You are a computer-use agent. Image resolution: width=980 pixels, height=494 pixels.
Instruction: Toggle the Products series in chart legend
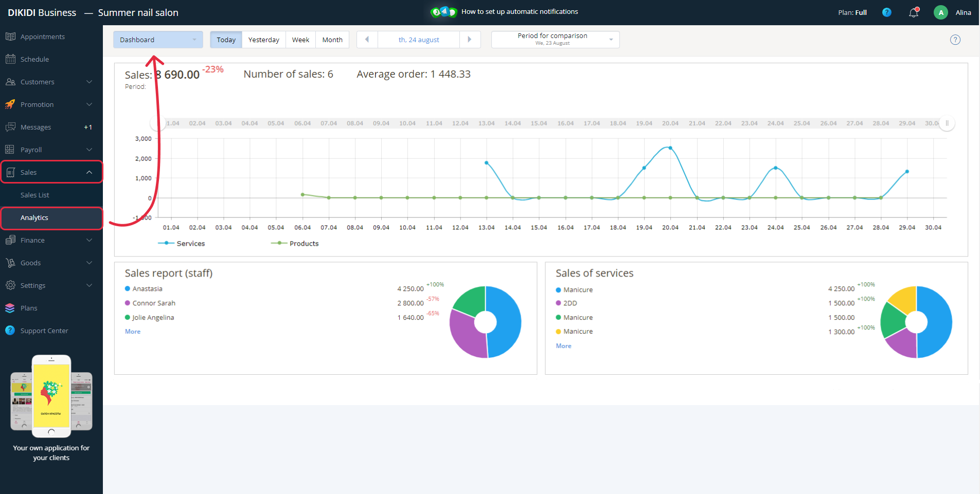pyautogui.click(x=295, y=243)
